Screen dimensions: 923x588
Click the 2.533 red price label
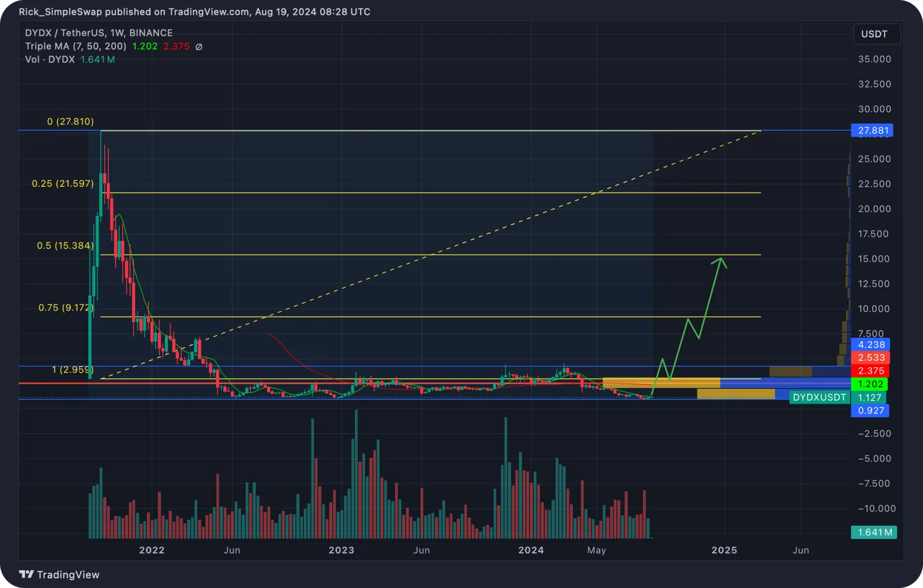pos(871,357)
